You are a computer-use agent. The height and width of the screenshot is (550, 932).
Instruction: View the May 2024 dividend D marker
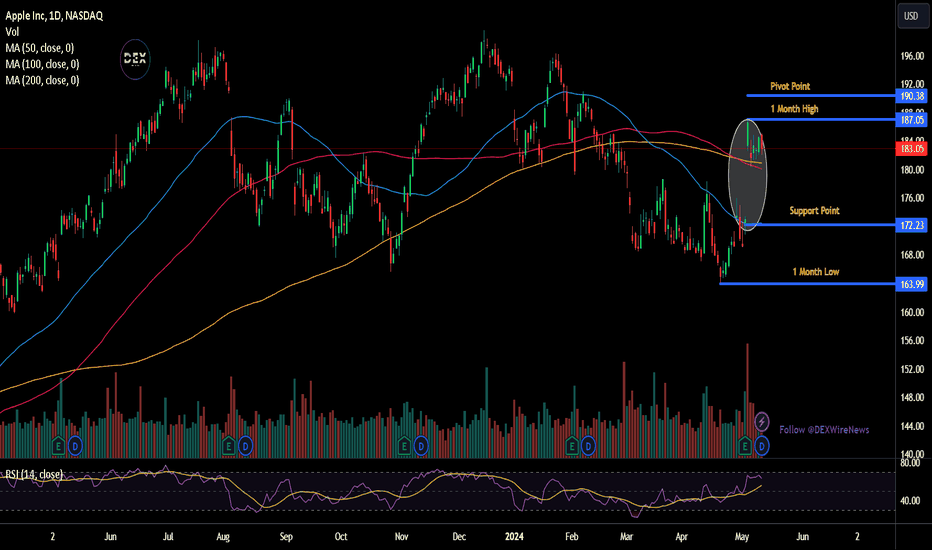coord(762,445)
